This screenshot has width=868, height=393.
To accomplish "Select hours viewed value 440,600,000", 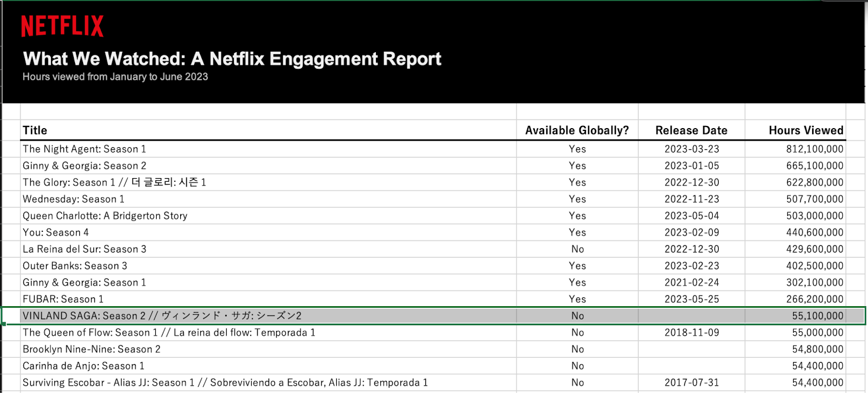I will [795, 232].
